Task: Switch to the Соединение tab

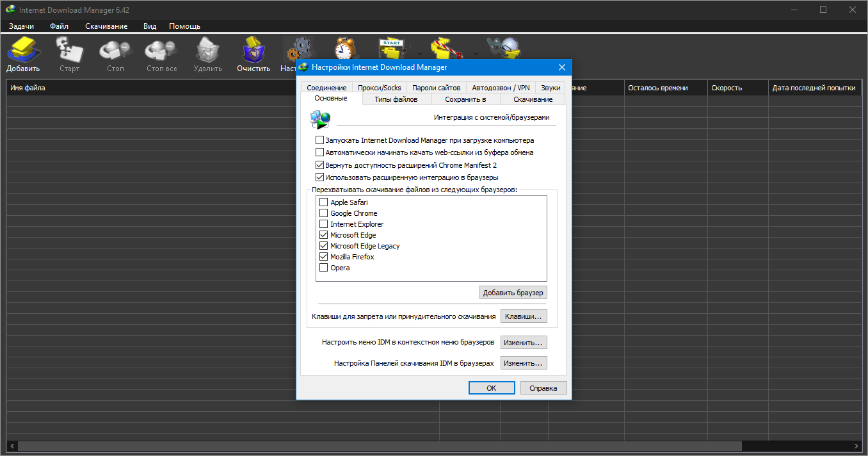Action: pos(326,88)
